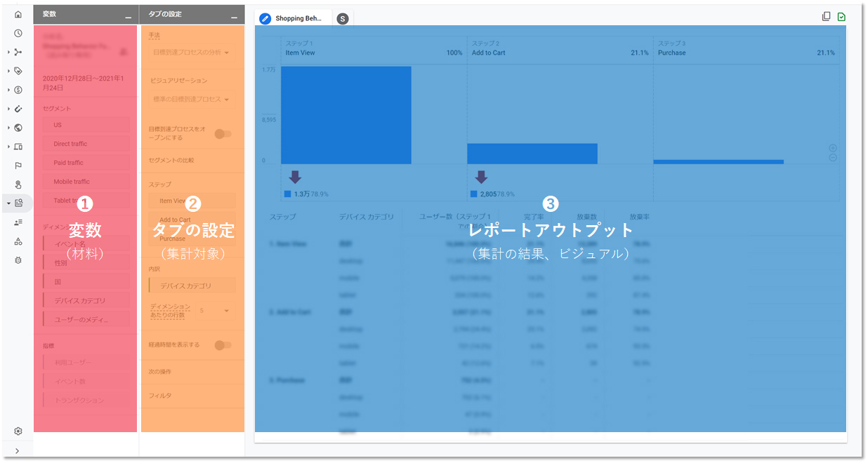Open the 手法 technique dropdown
The width and height of the screenshot is (868, 463).
coord(192,52)
